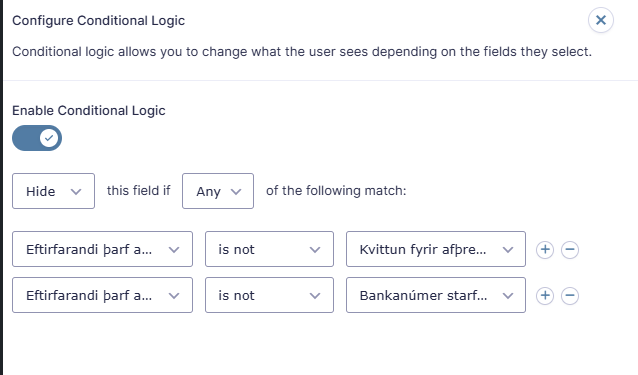Open the Any/All match dropdown
This screenshot has width=638, height=375.
(x=218, y=191)
